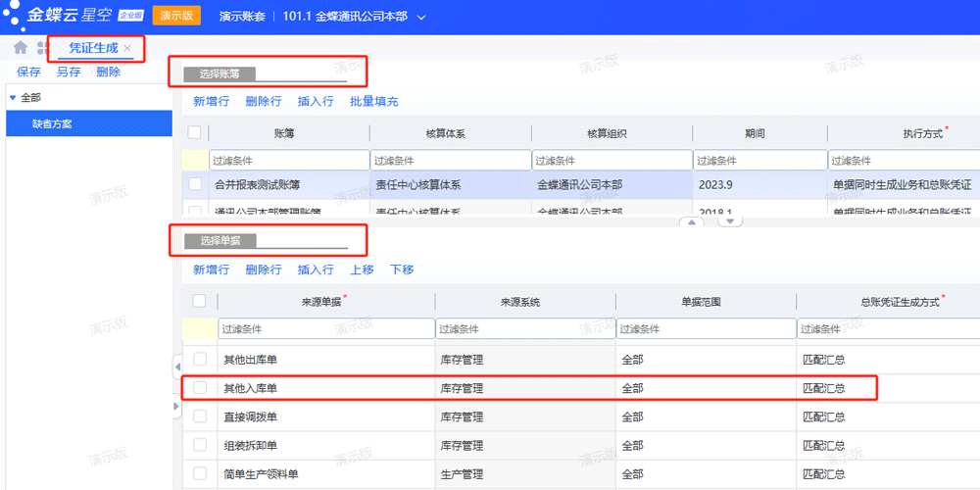Click the 账簿 column filter field
980x490 pixels.
(x=289, y=161)
